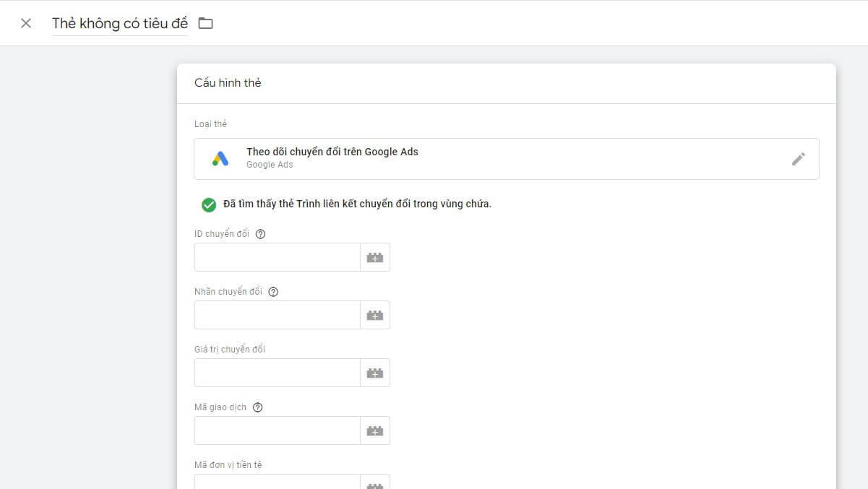Click the help icon beside ID chuyển đổi
Image resolution: width=868 pixels, height=489 pixels.
[260, 233]
